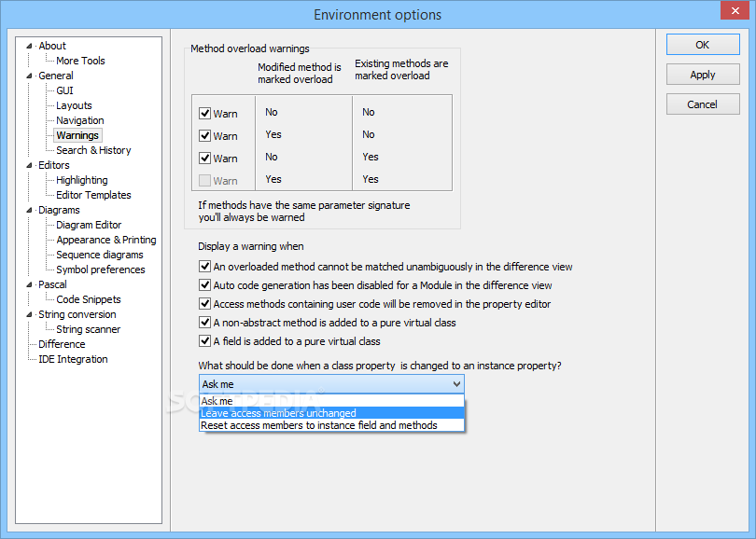Image resolution: width=756 pixels, height=539 pixels.
Task: Open the Editor Templates page
Action: coord(93,195)
